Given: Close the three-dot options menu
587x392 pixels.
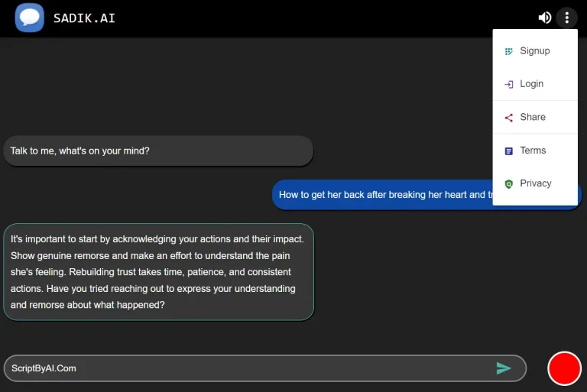Looking at the screenshot, I should tap(567, 18).
